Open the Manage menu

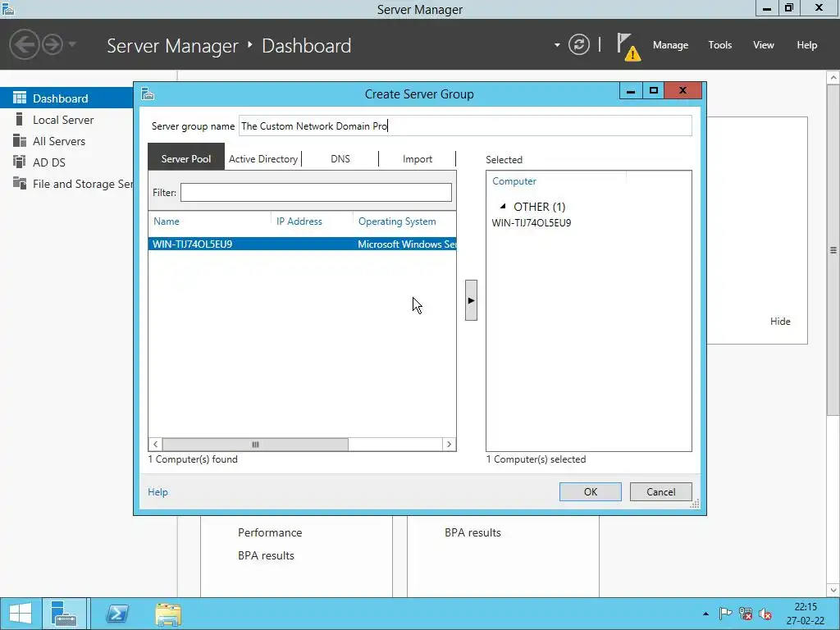[670, 45]
